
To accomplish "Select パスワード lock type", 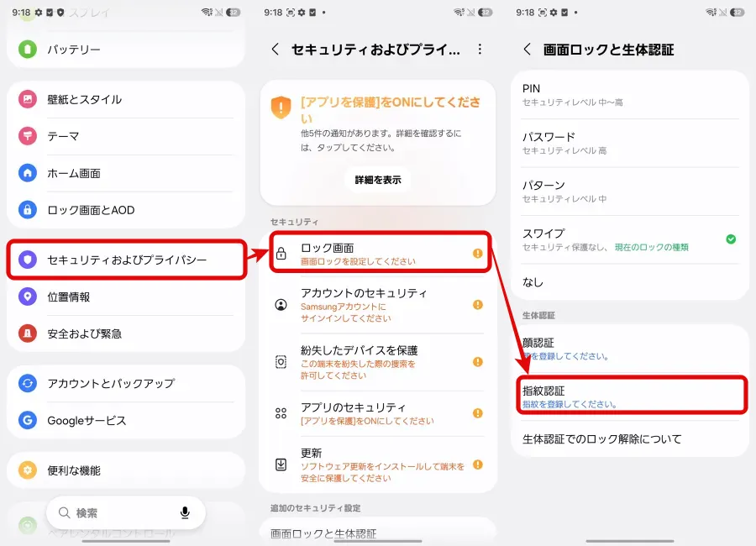I will click(x=630, y=144).
